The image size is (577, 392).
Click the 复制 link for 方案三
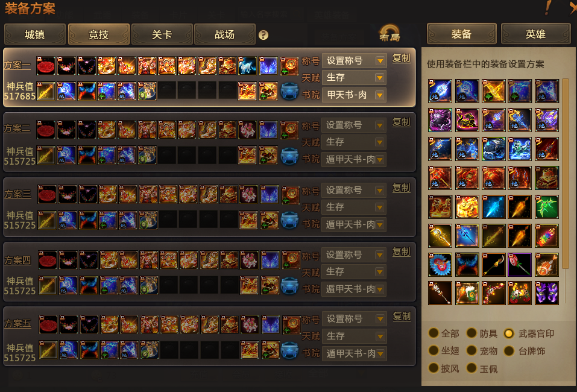click(x=401, y=188)
